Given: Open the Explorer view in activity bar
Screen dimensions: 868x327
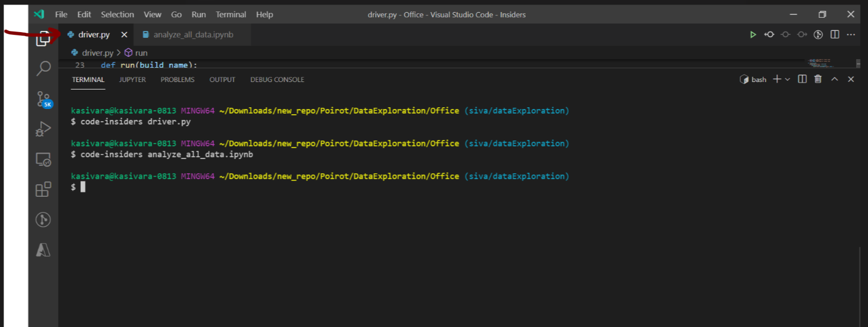Looking at the screenshot, I should (x=43, y=39).
